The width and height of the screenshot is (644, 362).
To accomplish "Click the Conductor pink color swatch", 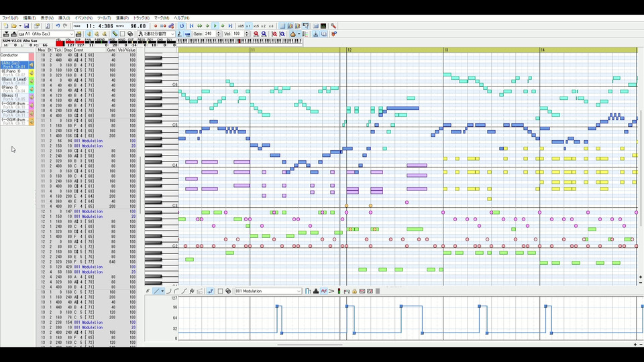I will 32,56.
